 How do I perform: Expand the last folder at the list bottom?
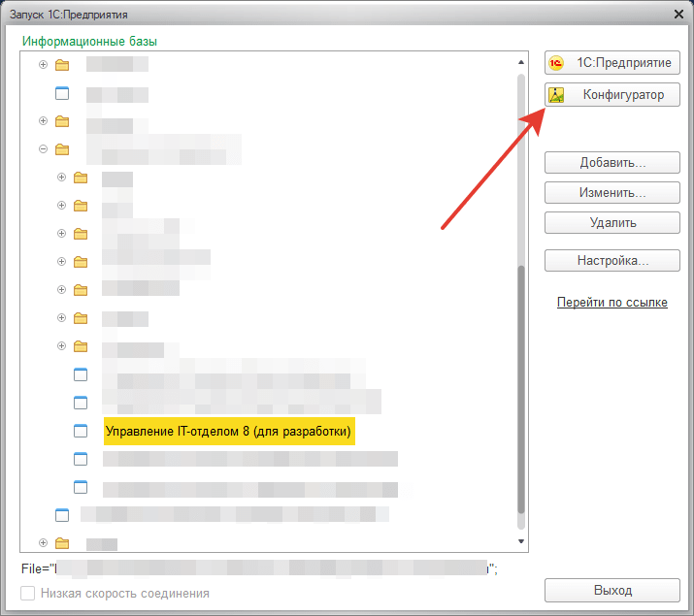(43, 542)
